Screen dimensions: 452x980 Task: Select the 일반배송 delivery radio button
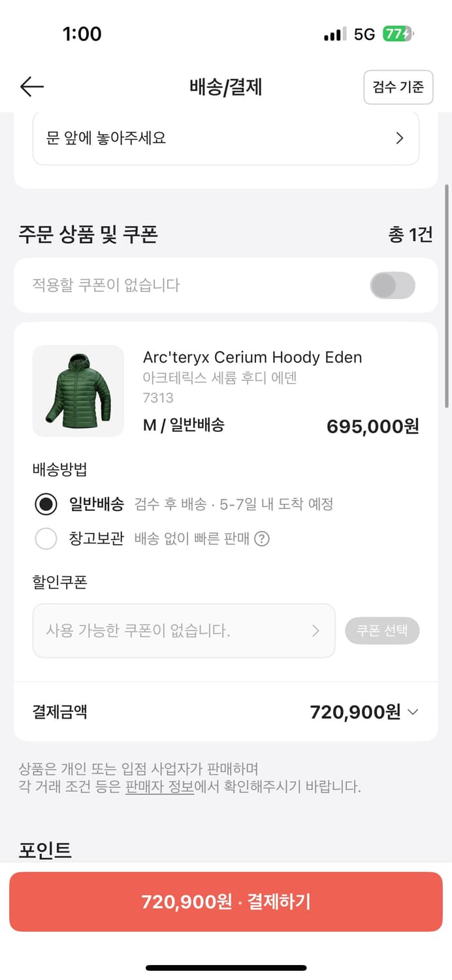coord(46,504)
